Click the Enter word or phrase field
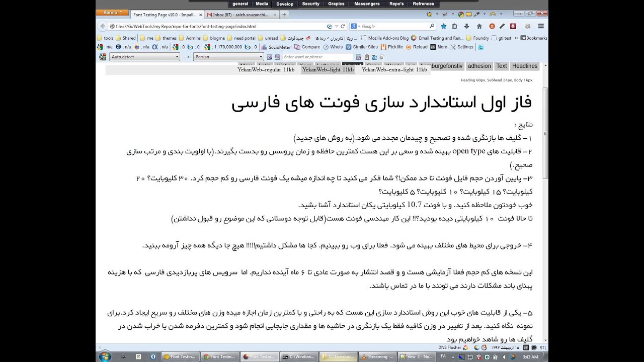Image resolution: width=644 pixels, height=362 pixels. click(318, 57)
